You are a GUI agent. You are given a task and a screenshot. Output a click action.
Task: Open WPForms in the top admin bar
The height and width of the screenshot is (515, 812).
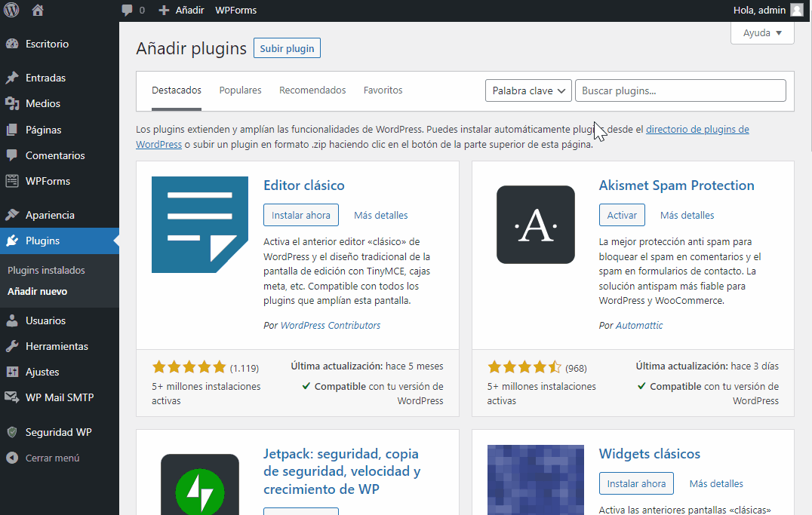pyautogui.click(x=235, y=10)
